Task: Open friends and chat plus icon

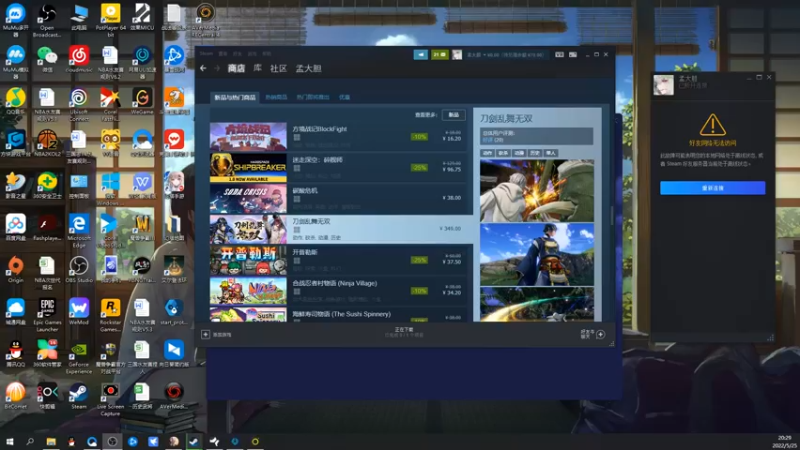Action: click(x=601, y=334)
